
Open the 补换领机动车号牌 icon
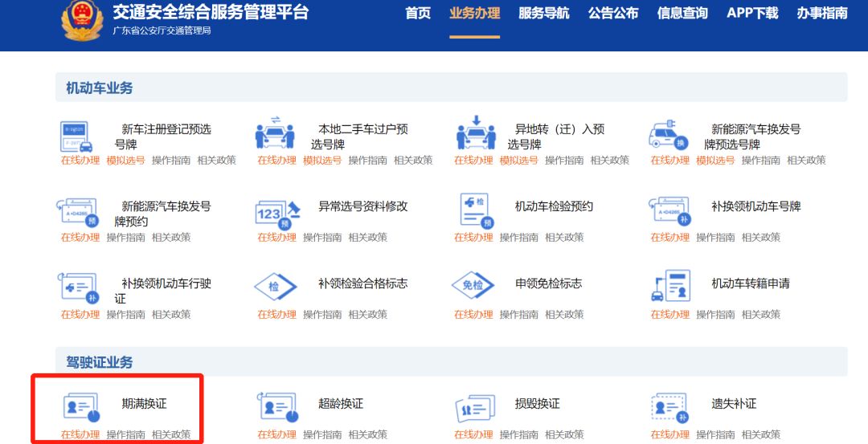tap(670, 211)
